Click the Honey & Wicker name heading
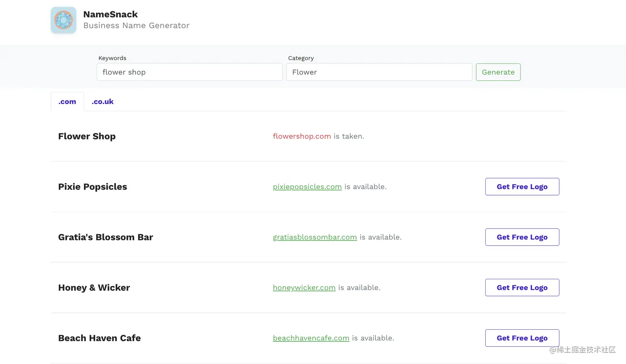Viewport: 626px width, 364px height. click(x=94, y=288)
